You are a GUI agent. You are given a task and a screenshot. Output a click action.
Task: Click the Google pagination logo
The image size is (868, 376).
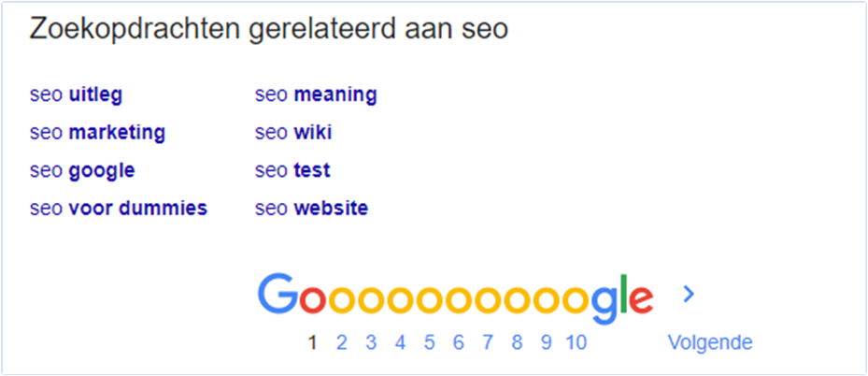[x=455, y=296]
